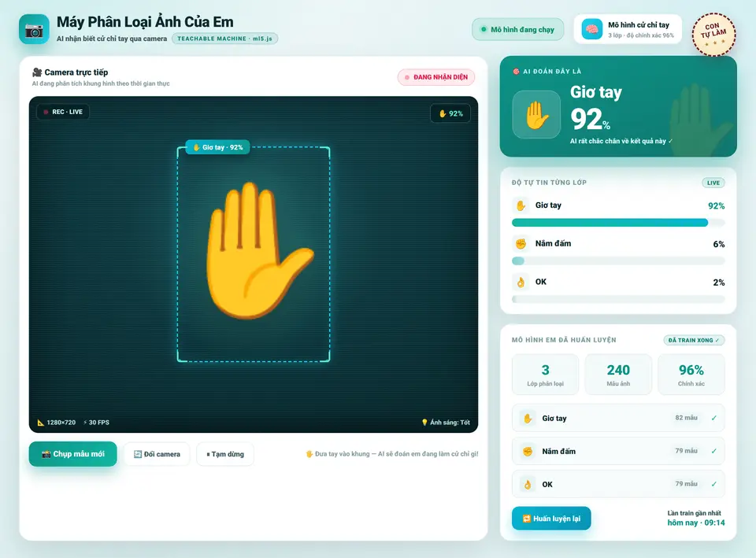Click the large raised hand prediction icon
Screen dimensions: 756x558
click(536, 115)
